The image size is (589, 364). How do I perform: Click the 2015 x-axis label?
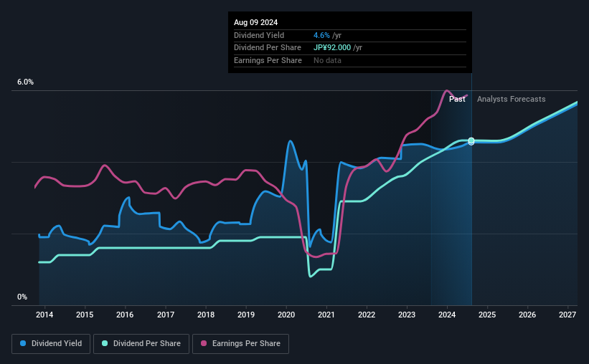(85, 315)
